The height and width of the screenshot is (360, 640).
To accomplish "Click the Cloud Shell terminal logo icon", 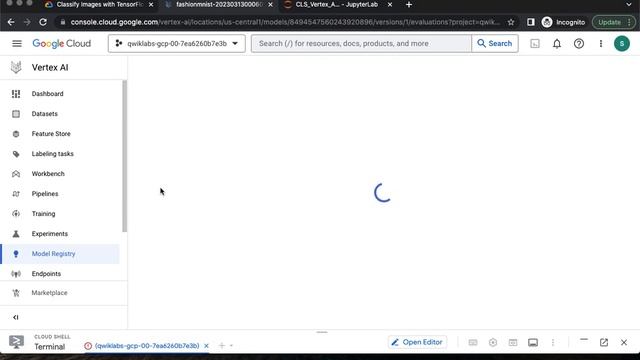I will pos(16,342).
